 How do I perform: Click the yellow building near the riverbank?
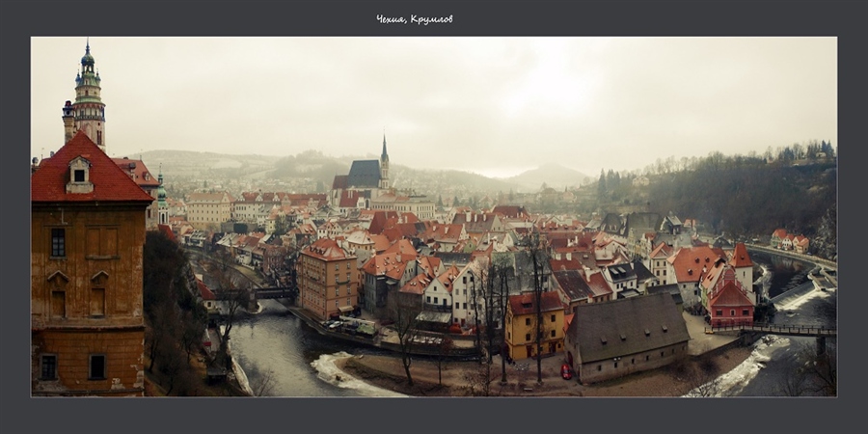point(536,328)
